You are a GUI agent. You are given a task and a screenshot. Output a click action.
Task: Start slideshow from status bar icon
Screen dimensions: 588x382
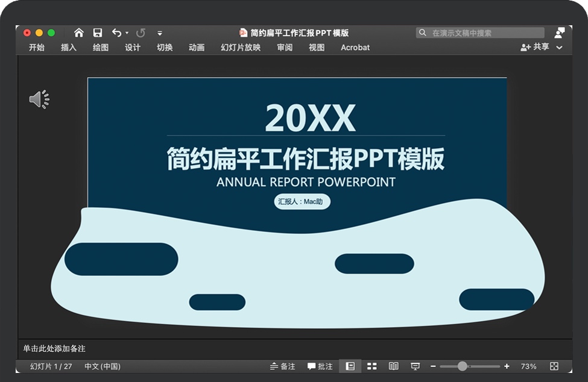[416, 366]
